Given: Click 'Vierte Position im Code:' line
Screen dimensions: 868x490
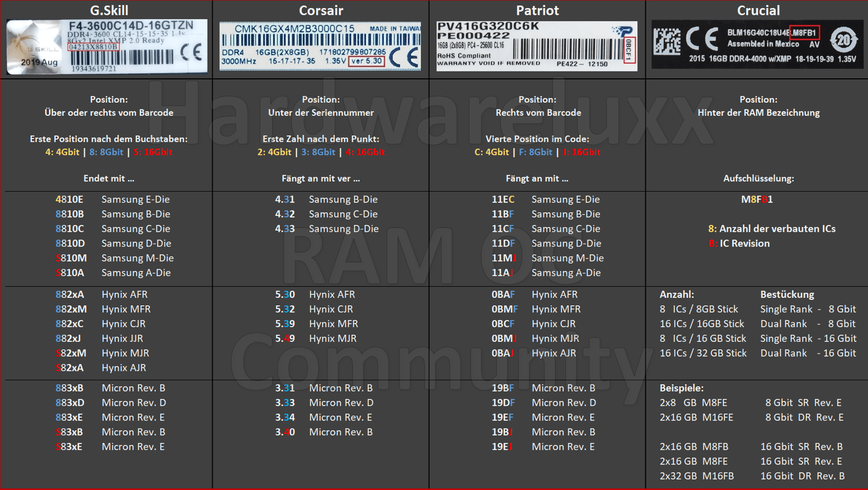Looking at the screenshot, I should point(537,139).
